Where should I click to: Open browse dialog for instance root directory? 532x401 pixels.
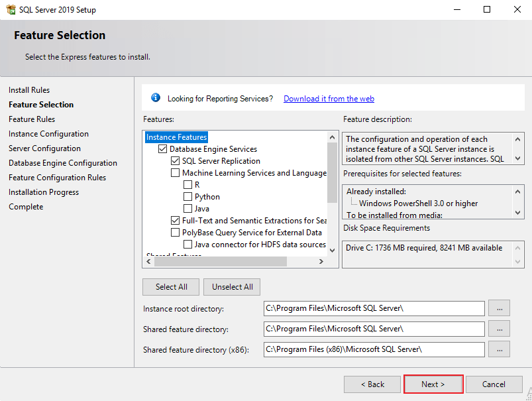tap(499, 308)
